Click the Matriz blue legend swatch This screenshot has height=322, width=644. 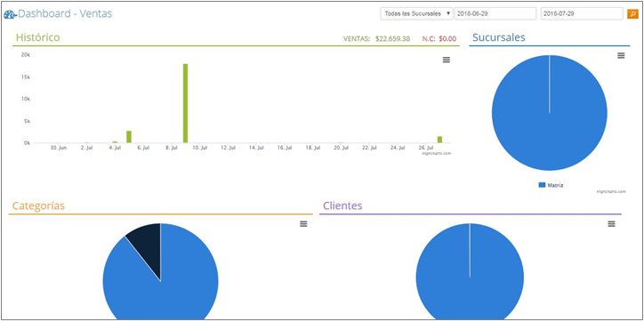pos(542,185)
